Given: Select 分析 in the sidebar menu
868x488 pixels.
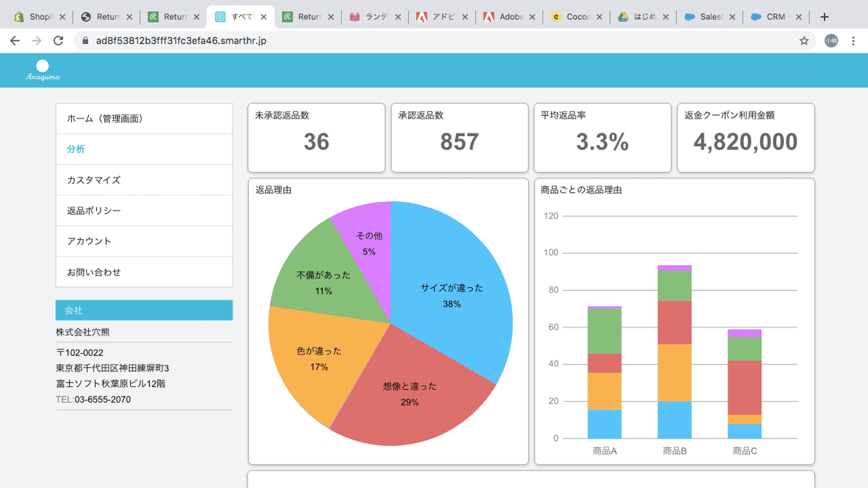Looking at the screenshot, I should [144, 149].
